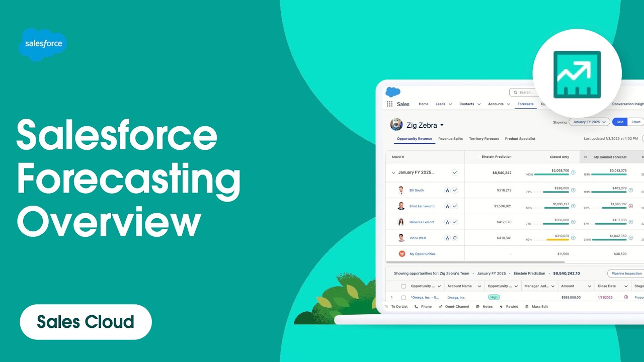Open Zig Zebra user dropdown arrow
The image size is (644, 362).
442,125
